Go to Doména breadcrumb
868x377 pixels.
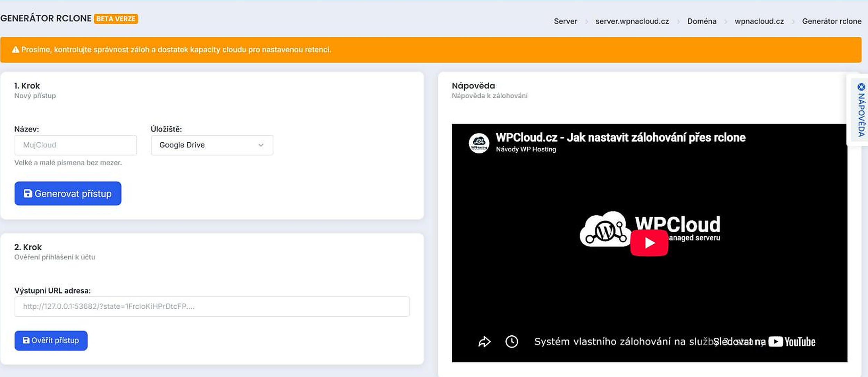tap(702, 21)
